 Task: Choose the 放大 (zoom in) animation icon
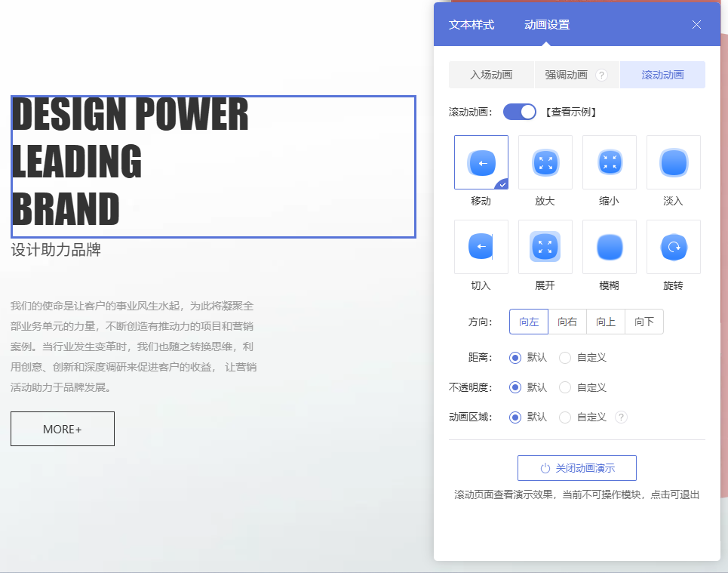(x=545, y=162)
